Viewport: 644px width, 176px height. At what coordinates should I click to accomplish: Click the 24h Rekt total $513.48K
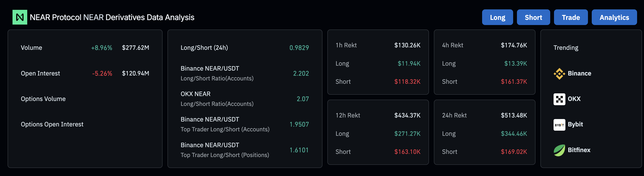tap(514, 115)
